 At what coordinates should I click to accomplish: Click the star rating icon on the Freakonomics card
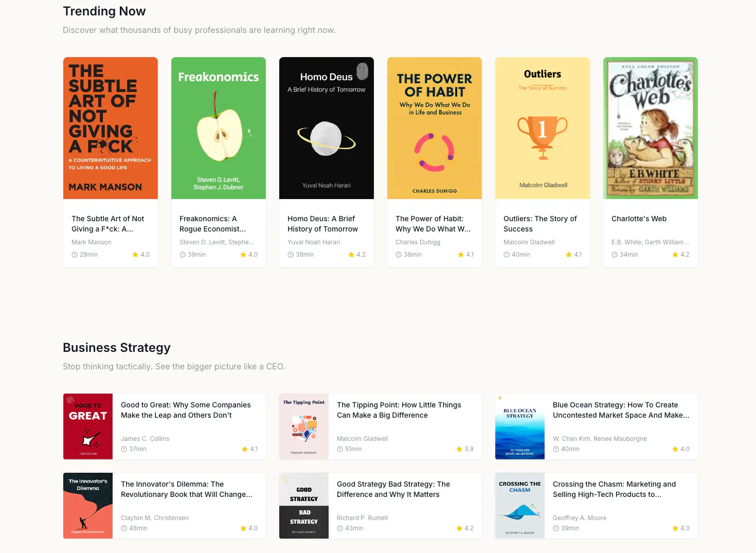(243, 255)
